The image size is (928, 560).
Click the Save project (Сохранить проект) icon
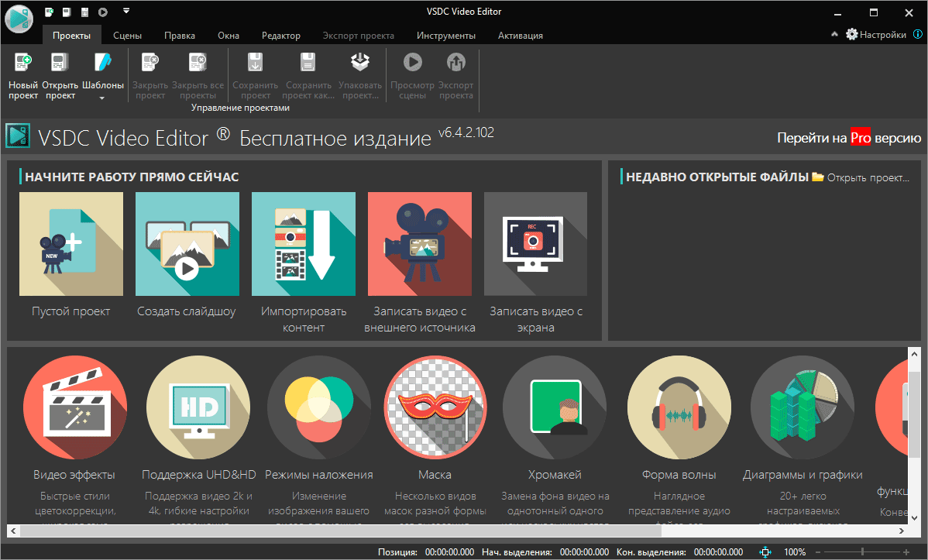[255, 62]
